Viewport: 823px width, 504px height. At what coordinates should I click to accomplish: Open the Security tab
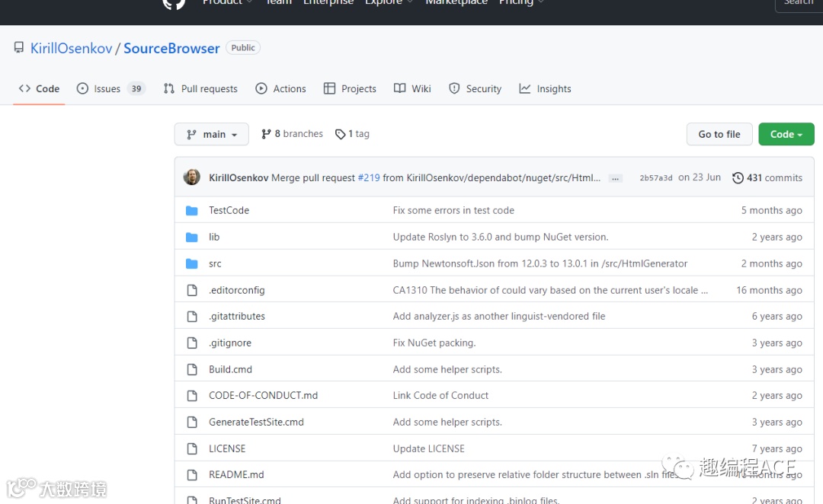(x=475, y=88)
